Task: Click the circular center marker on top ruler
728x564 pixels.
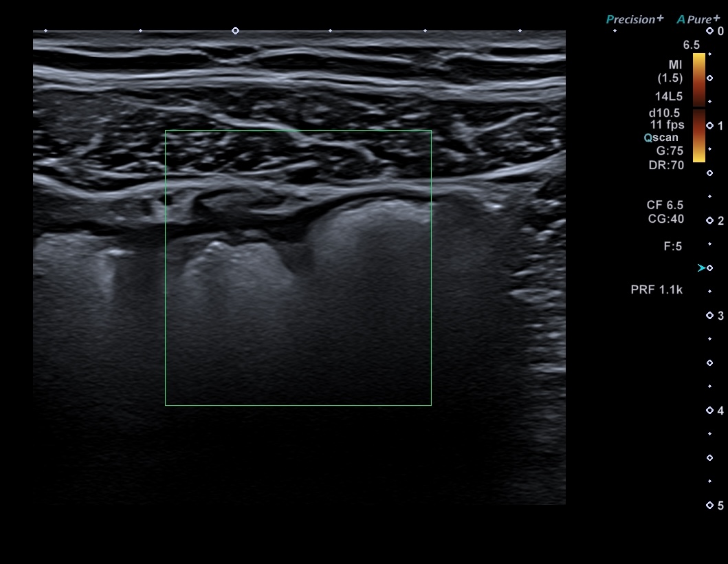Action: click(235, 31)
